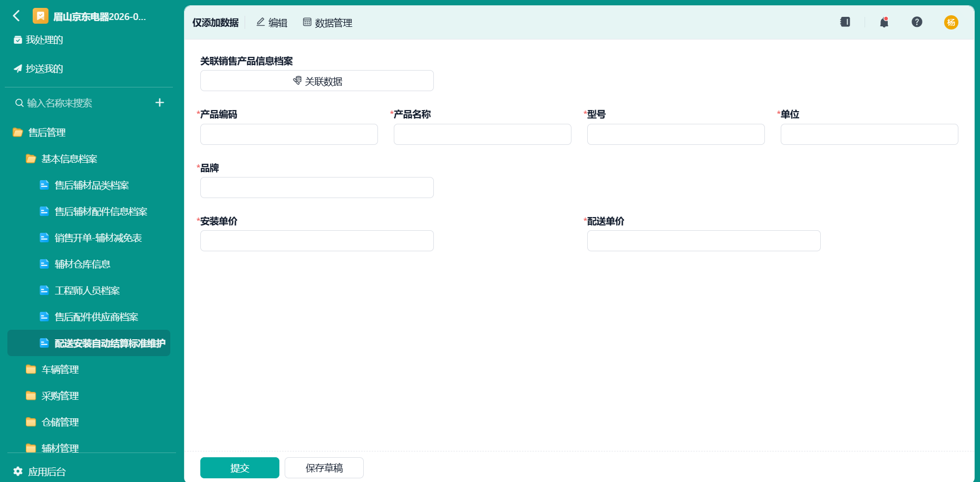980x482 pixels.
Task: Focus the 品牌 input field
Action: point(317,188)
